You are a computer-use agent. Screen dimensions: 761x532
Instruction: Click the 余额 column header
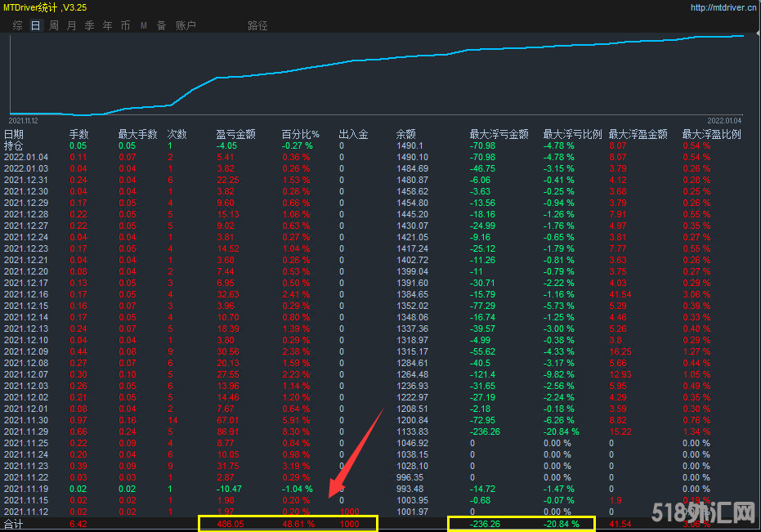pyautogui.click(x=406, y=134)
